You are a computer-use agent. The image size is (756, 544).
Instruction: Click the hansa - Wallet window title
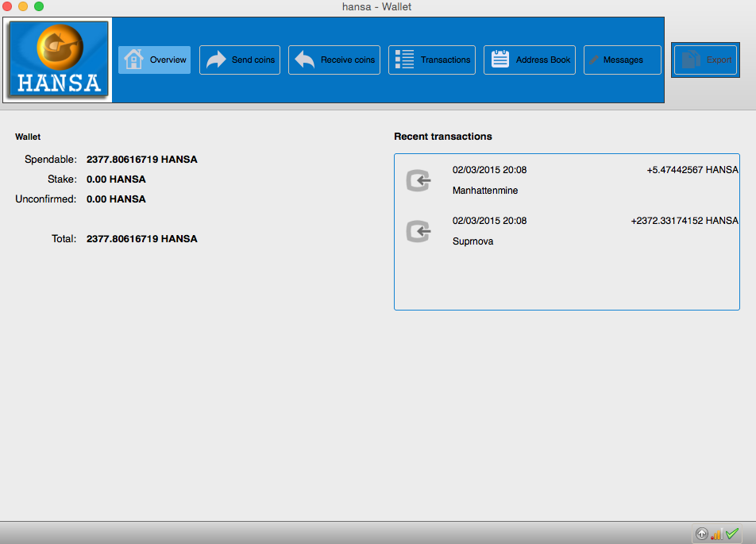tap(376, 7)
